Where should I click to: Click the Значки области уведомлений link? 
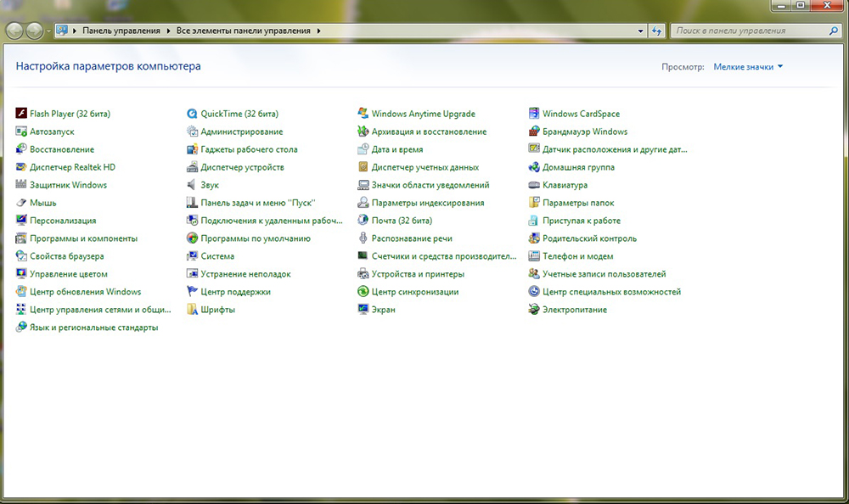430,185
